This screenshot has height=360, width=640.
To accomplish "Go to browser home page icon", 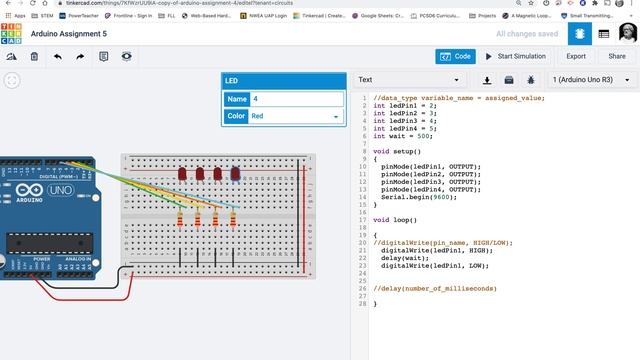I will [x=44, y=3].
